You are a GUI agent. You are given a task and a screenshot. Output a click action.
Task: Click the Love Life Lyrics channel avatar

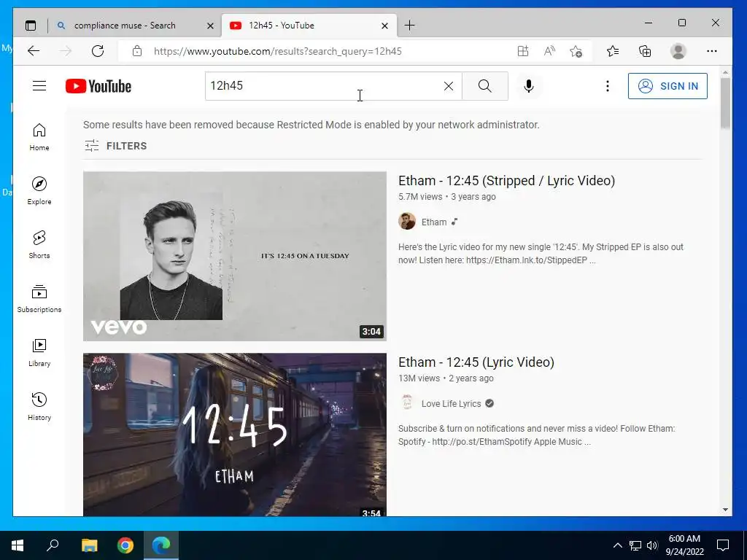pos(407,402)
